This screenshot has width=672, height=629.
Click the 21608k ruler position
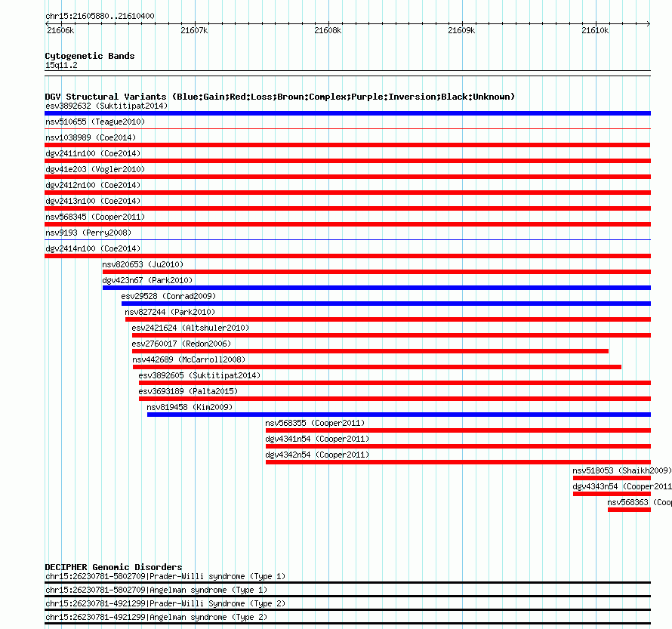[x=328, y=30]
